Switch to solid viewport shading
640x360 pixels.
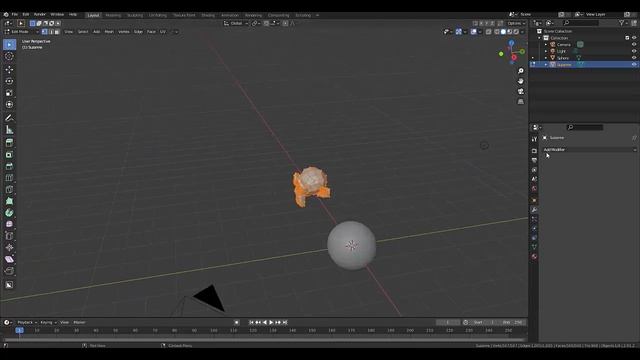503,31
